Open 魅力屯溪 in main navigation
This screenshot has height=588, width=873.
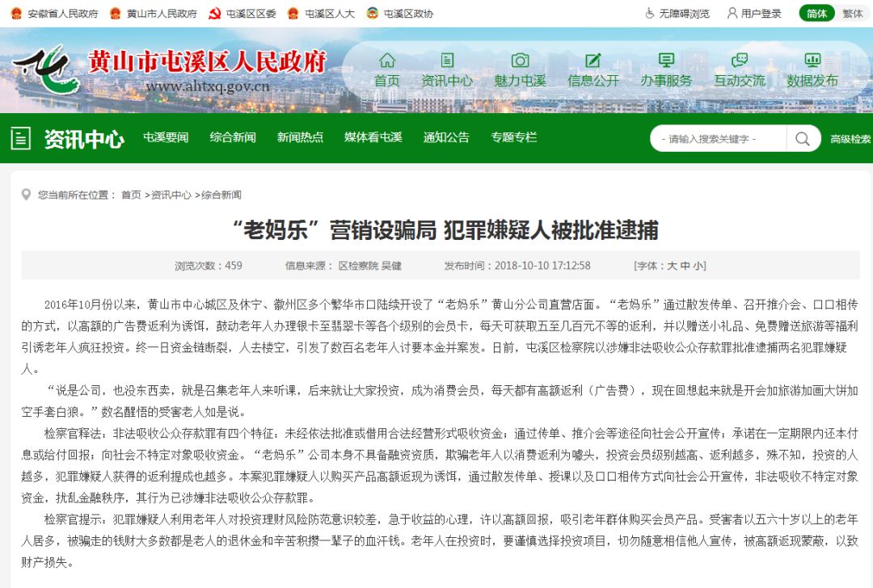click(520, 81)
